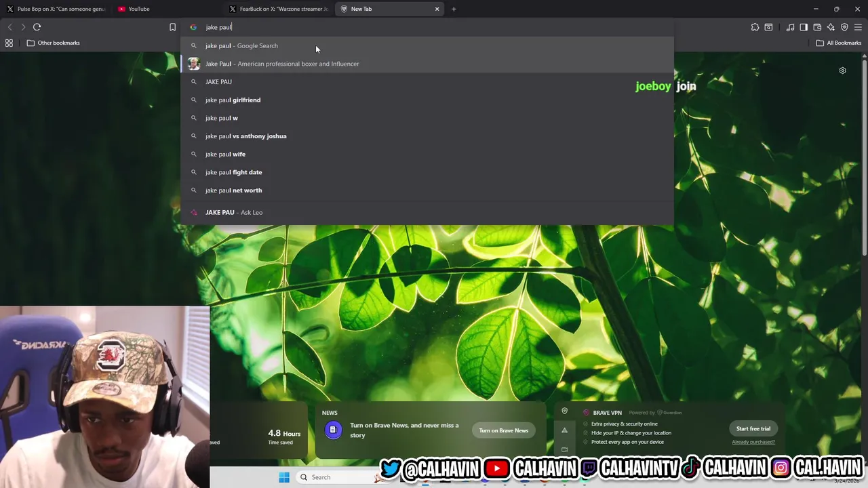Open the Brave hamburger main menu
The width and height of the screenshot is (868, 488).
pos(858,27)
